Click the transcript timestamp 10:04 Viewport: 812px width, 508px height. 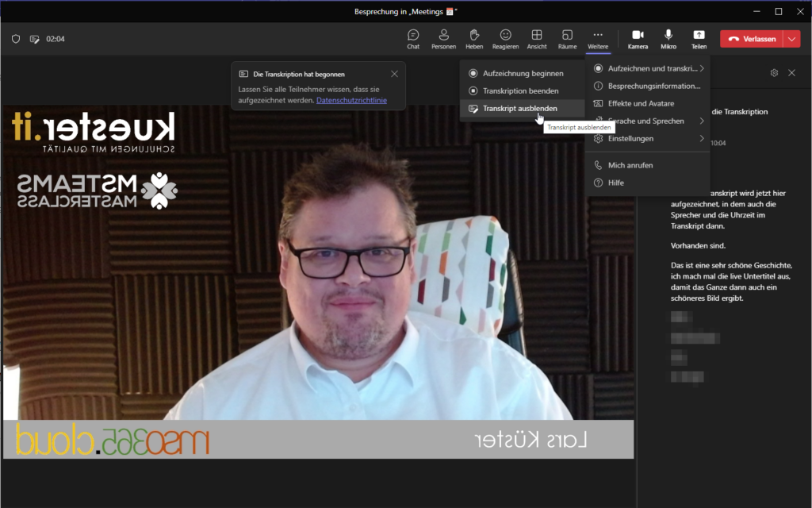tap(718, 143)
